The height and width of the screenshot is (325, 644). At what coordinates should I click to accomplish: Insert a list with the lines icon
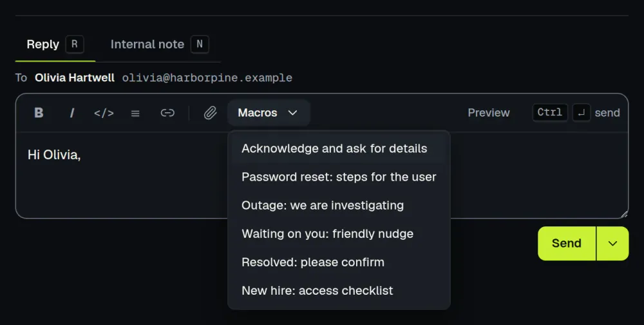(x=135, y=113)
